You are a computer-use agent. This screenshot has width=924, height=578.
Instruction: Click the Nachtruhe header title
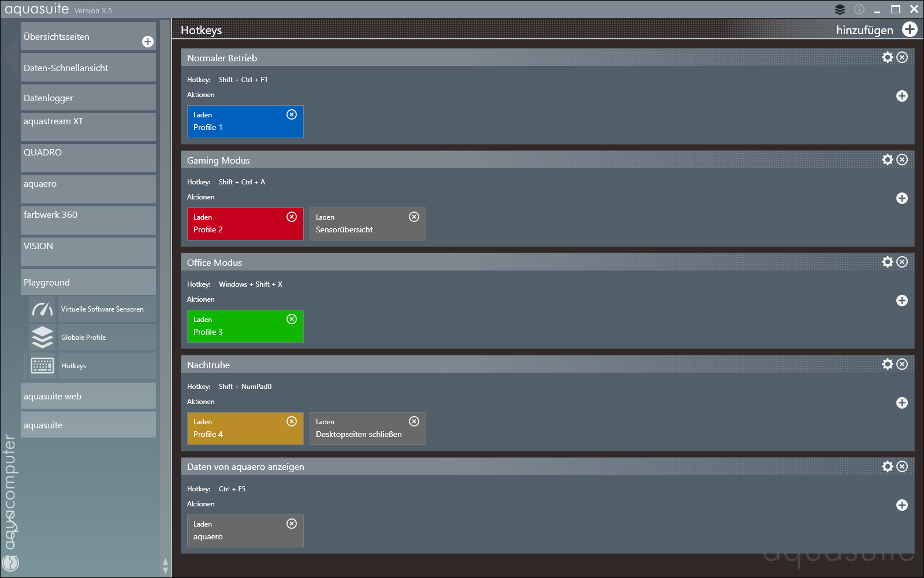pos(208,365)
